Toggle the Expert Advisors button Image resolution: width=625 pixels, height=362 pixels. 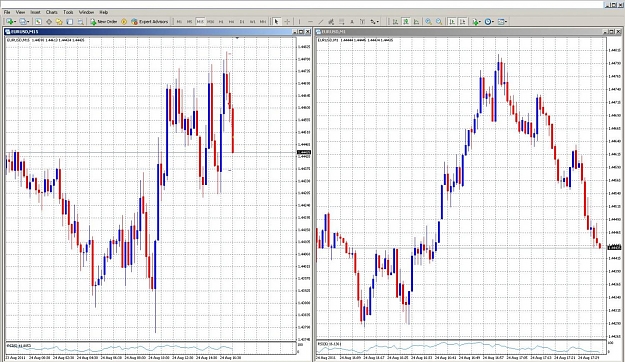pyautogui.click(x=150, y=22)
